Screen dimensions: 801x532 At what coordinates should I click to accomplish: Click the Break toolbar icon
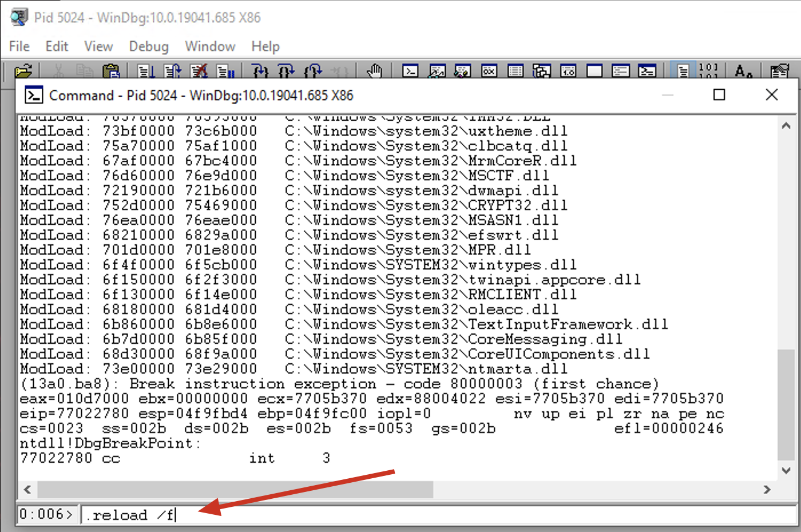(x=225, y=72)
